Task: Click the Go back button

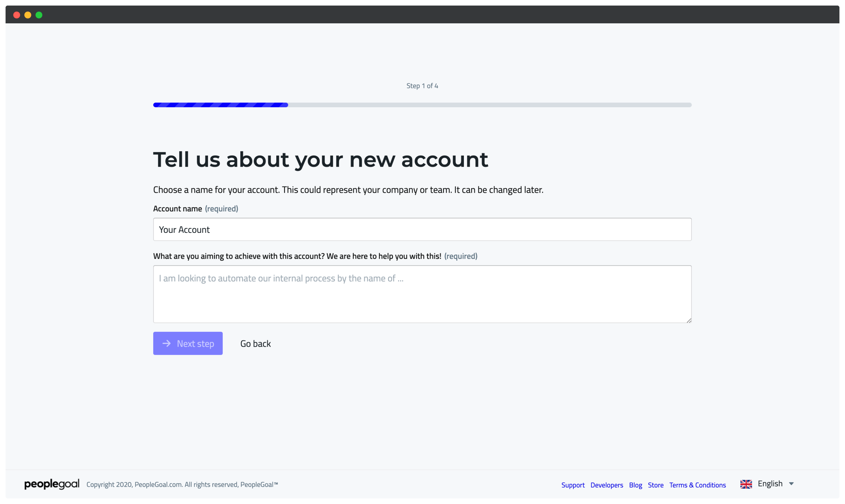Action: tap(255, 343)
